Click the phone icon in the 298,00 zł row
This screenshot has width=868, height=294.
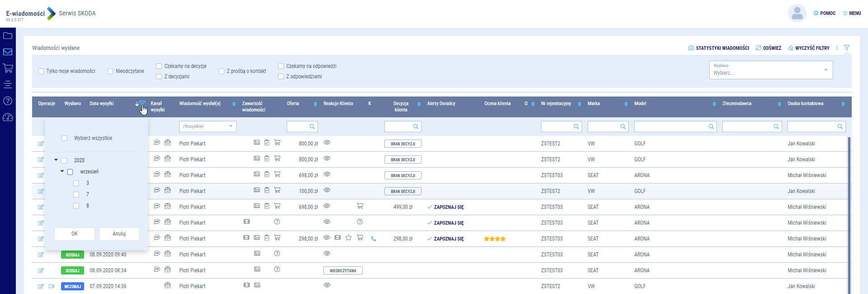(x=374, y=239)
